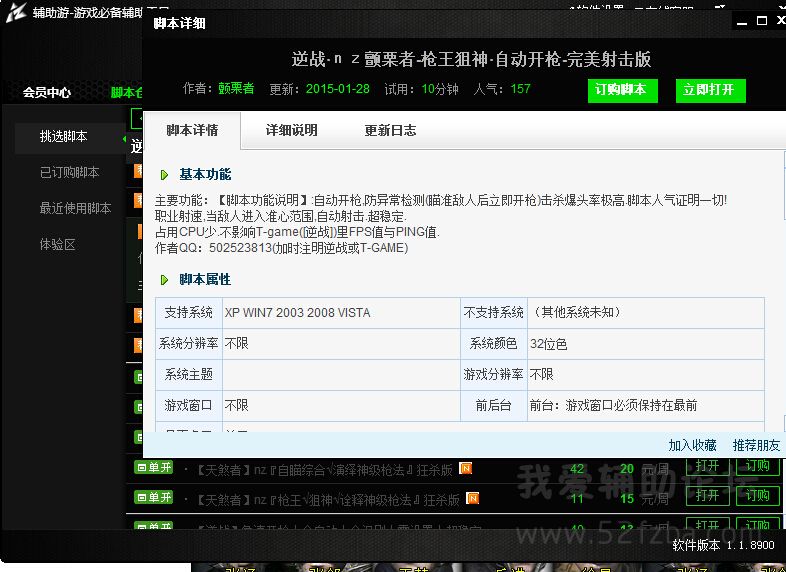
Task: Click the orange N icon beside 诠释神级枪法 狂杀版
Action: point(472,498)
